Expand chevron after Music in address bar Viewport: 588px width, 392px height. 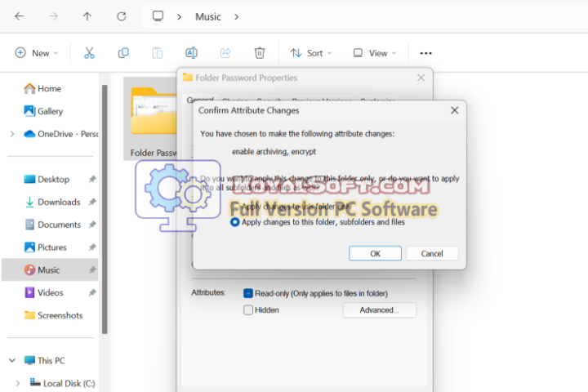coord(236,17)
